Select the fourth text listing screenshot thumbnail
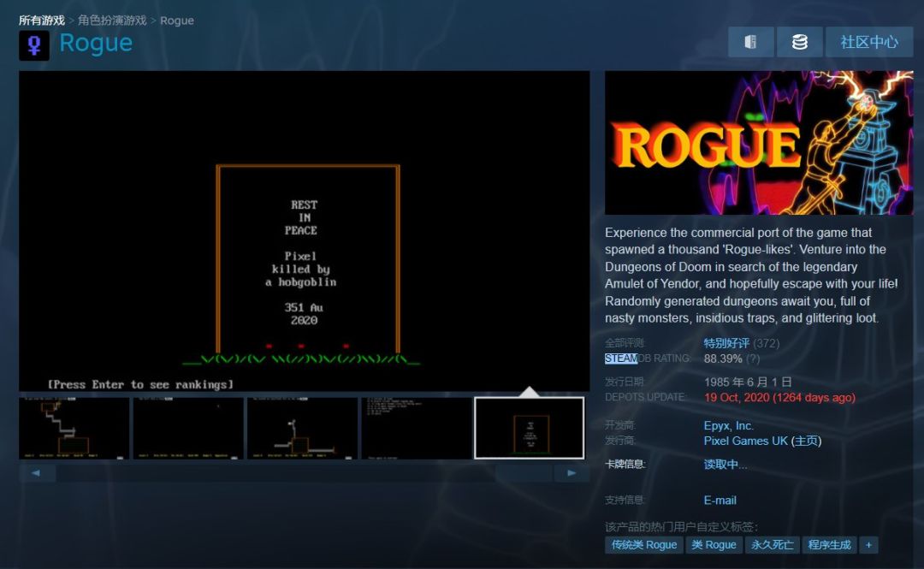The image size is (924, 569). point(417,428)
